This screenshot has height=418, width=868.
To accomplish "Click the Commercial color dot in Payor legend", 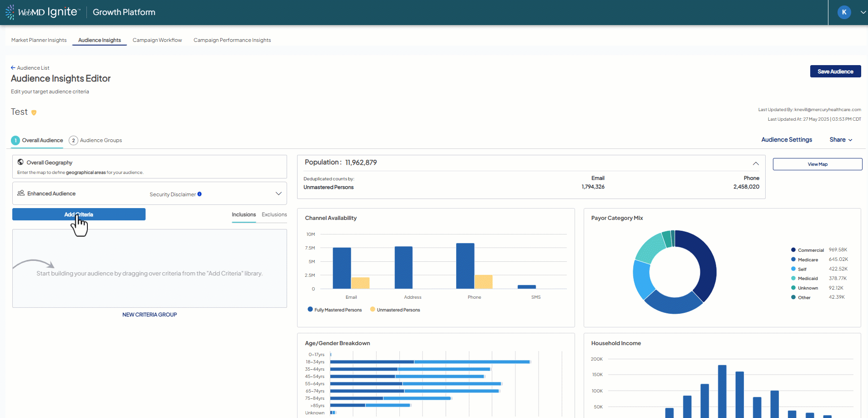I will pos(793,250).
